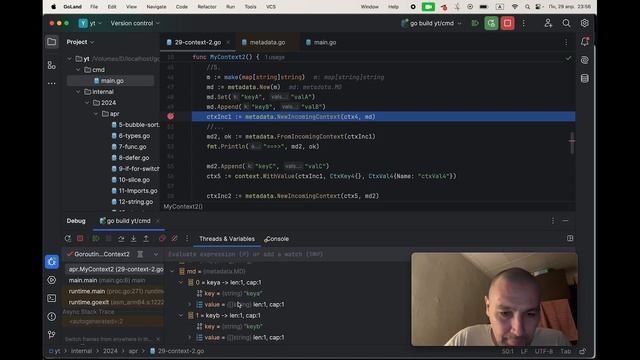The height and width of the screenshot is (360, 640).
Task: Open the Refactor menu
Action: click(x=207, y=7)
